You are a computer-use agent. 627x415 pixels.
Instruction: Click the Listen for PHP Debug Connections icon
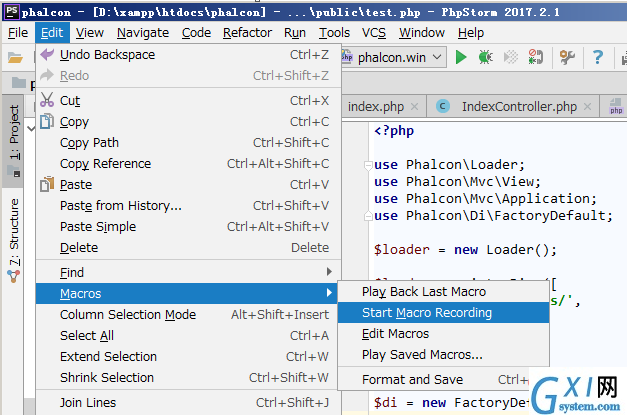535,57
